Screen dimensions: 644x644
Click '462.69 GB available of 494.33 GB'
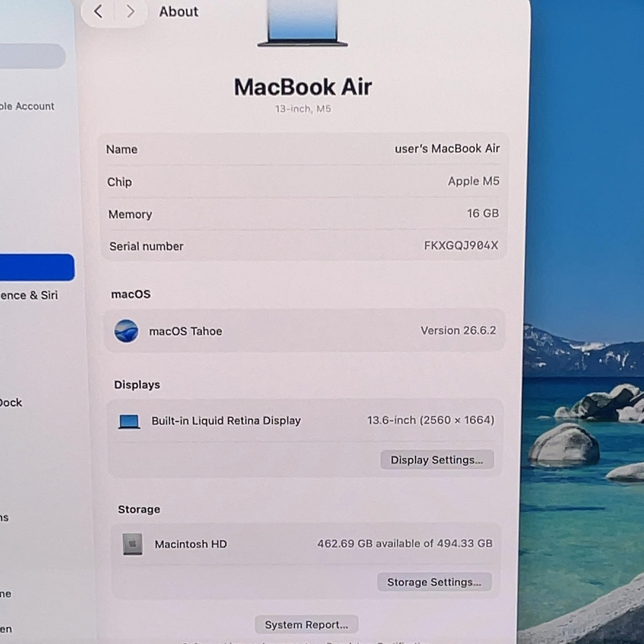405,544
